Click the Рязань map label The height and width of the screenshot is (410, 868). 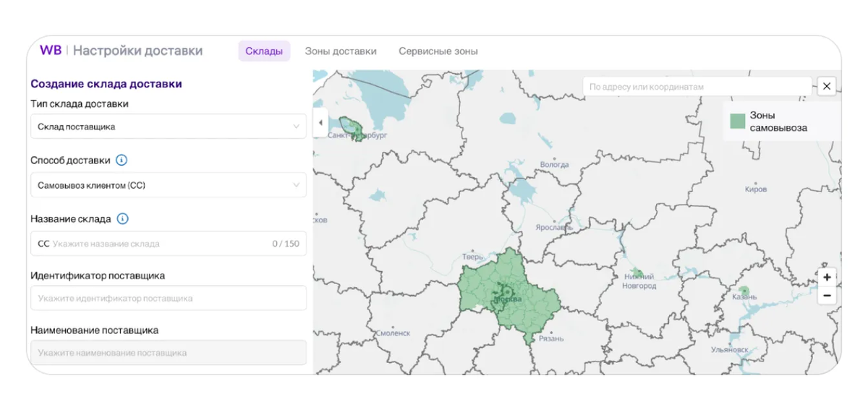point(552,338)
